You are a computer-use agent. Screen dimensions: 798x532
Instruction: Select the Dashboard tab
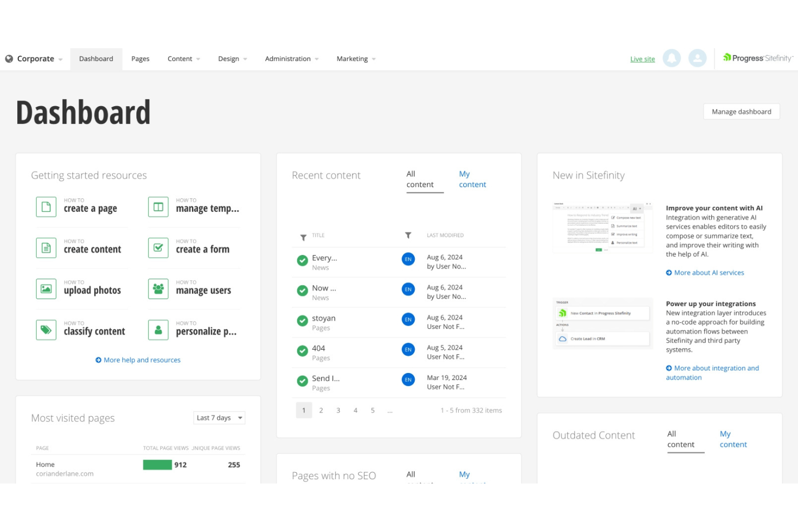point(96,59)
